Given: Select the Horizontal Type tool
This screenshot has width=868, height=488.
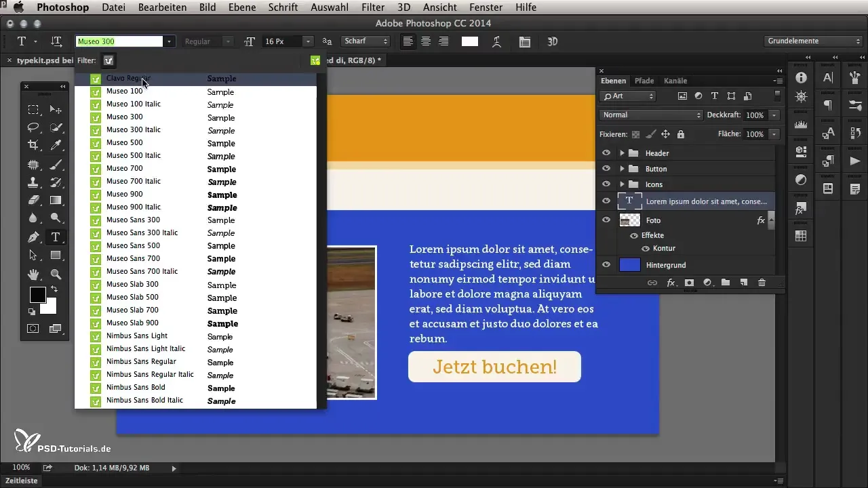Looking at the screenshot, I should click(56, 237).
